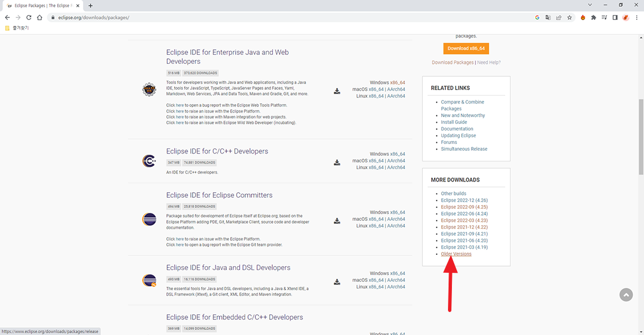Click download icon for C/C++ Developers package
This screenshot has width=644, height=335.
pyautogui.click(x=337, y=163)
